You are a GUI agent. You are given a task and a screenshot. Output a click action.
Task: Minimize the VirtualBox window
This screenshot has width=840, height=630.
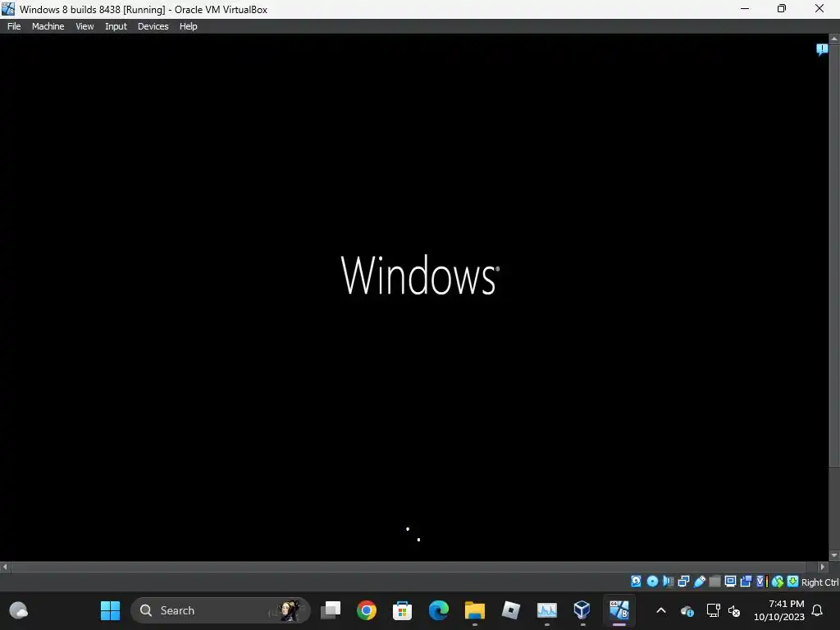745,8
